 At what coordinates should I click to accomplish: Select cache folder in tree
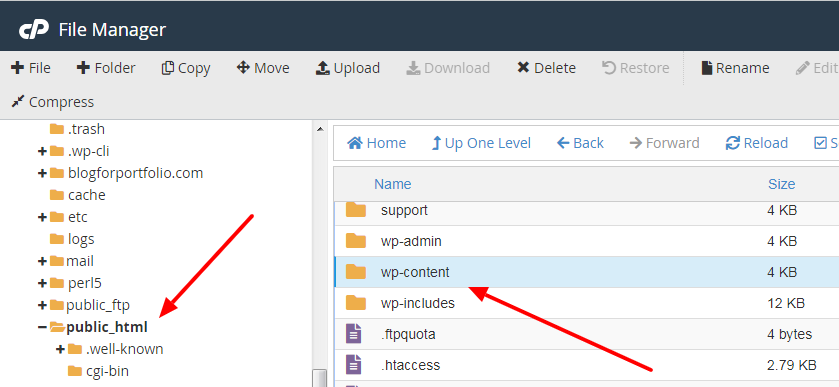click(87, 195)
